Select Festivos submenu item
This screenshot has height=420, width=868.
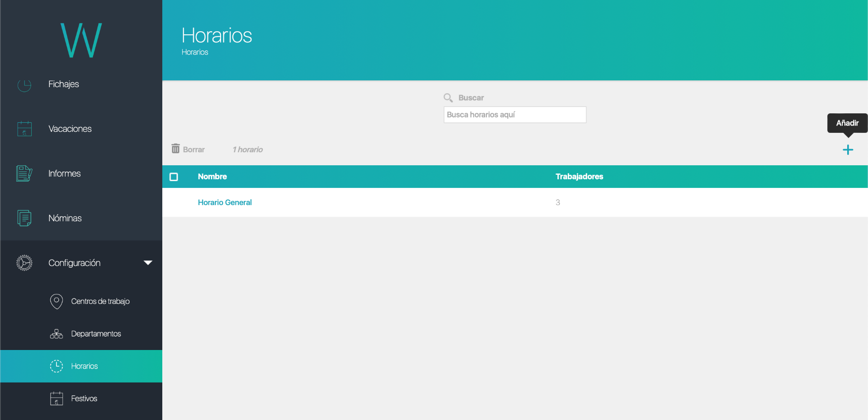pos(84,399)
